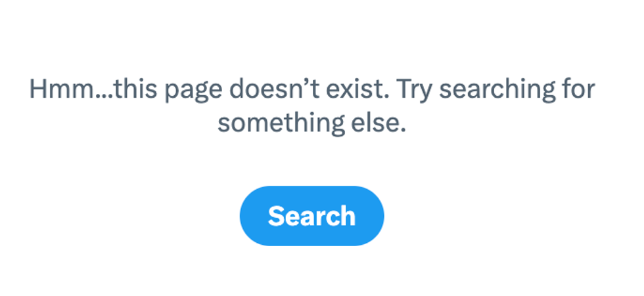The image size is (644, 296).
Task: Click the page doesn't exist message
Action: [311, 106]
